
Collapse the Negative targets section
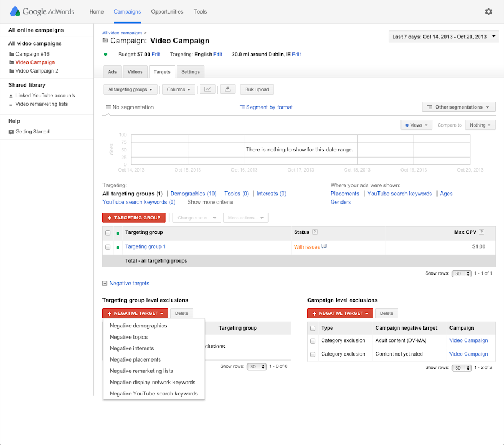tap(105, 283)
